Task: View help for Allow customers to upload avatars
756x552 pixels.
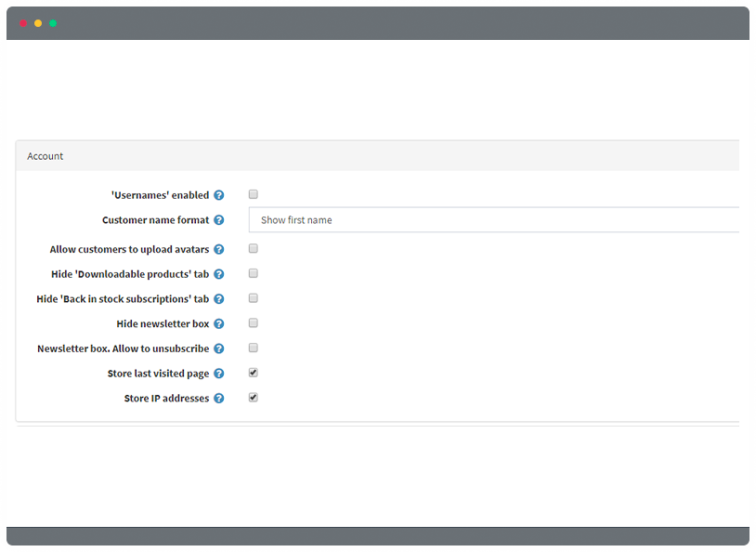Action: point(219,249)
